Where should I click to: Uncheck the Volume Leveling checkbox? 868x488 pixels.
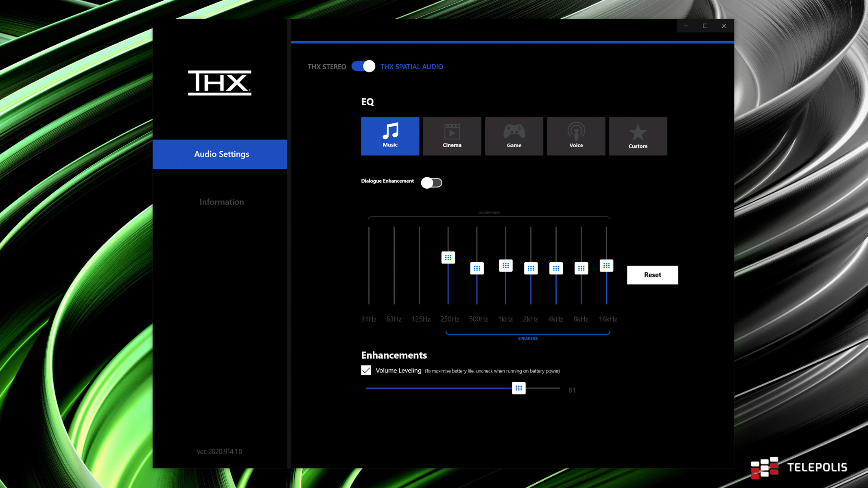[366, 370]
